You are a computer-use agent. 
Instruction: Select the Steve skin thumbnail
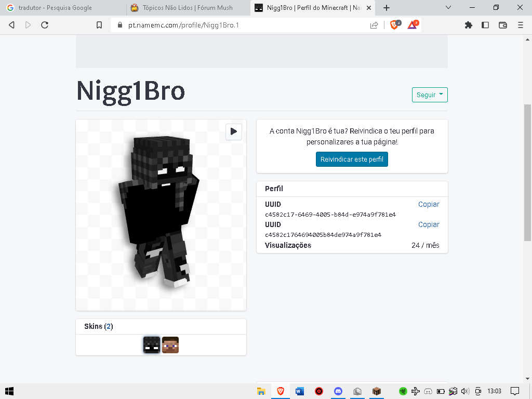pos(170,345)
